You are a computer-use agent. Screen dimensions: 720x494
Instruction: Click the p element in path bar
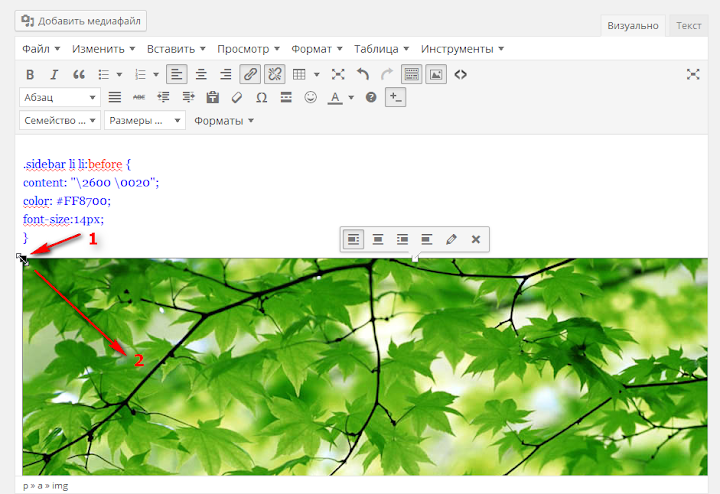[x=26, y=486]
